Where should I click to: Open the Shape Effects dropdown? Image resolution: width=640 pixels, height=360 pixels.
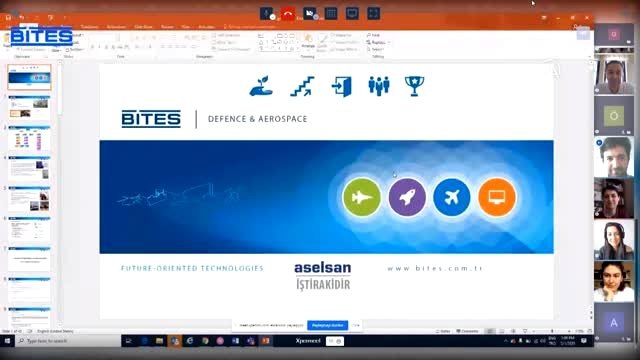345,49
